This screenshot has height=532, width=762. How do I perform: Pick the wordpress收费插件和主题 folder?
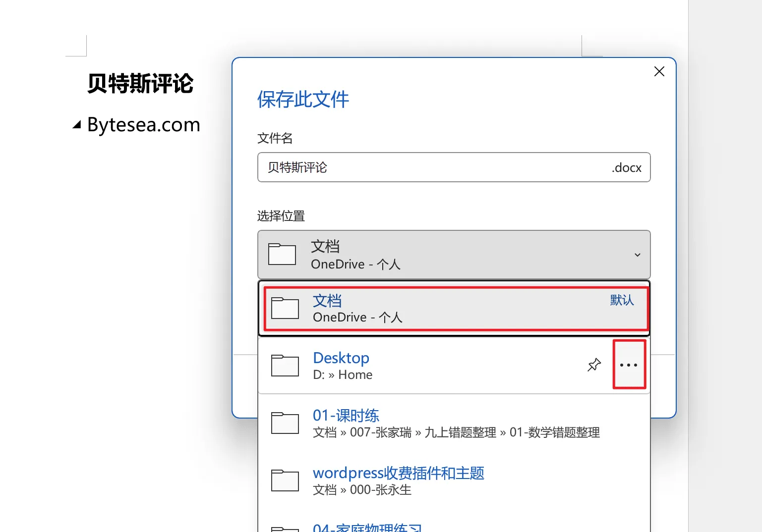pyautogui.click(x=398, y=473)
